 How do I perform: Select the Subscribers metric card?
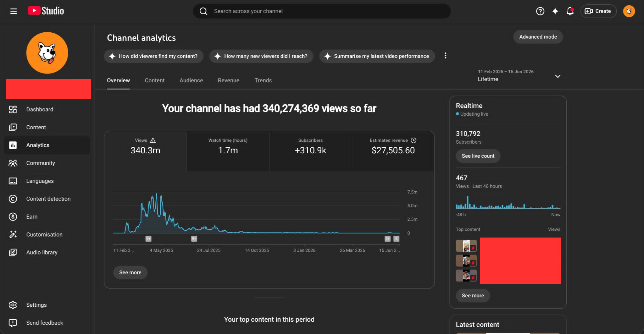pos(310,151)
